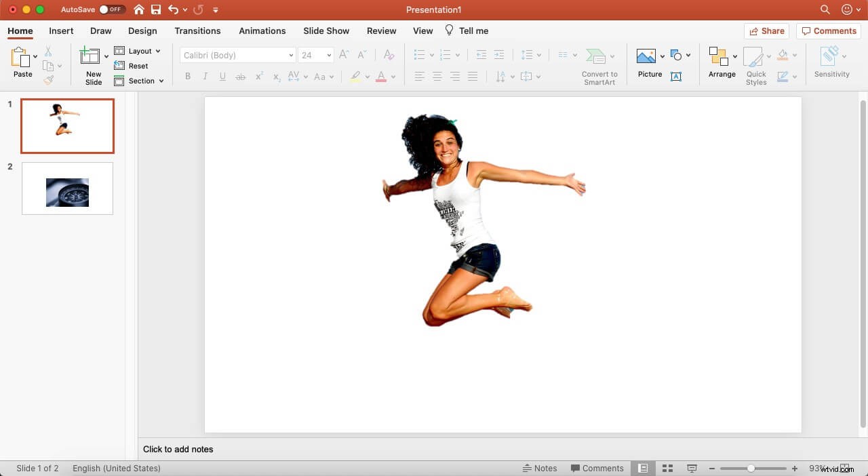868x476 pixels.
Task: Start Slide Show from status bar
Action: (x=692, y=468)
